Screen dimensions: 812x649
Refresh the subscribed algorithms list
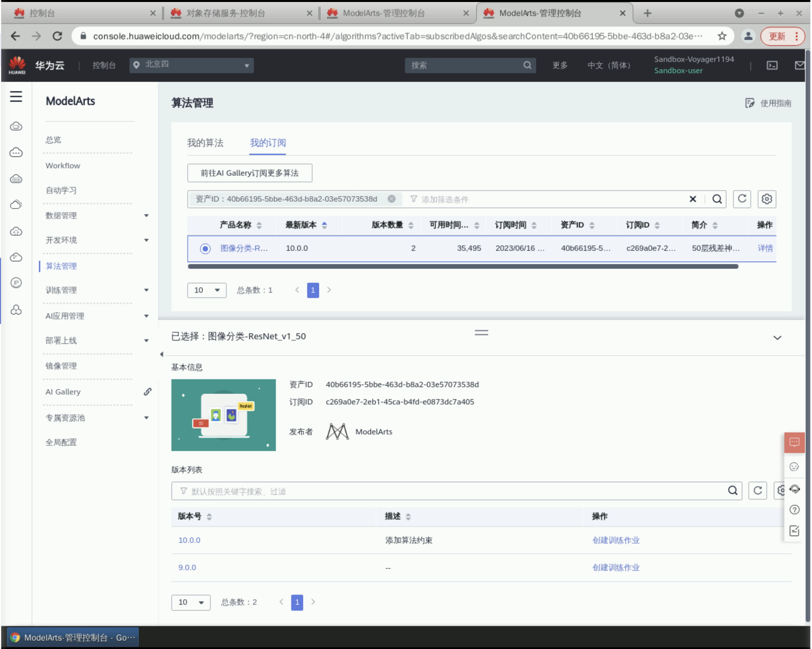[742, 199]
